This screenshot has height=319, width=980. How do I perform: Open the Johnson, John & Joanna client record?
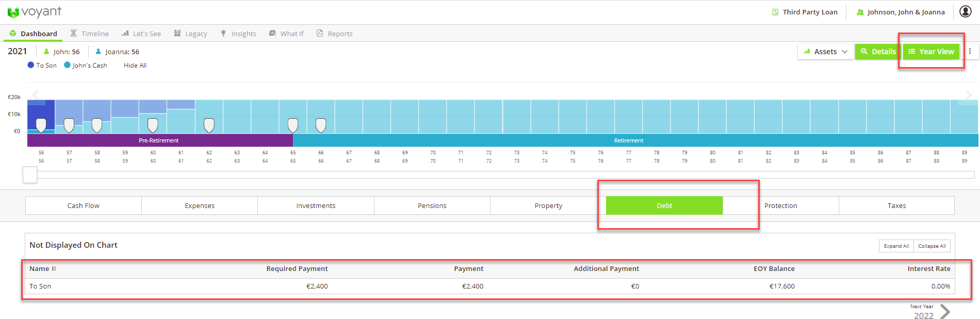pos(901,12)
